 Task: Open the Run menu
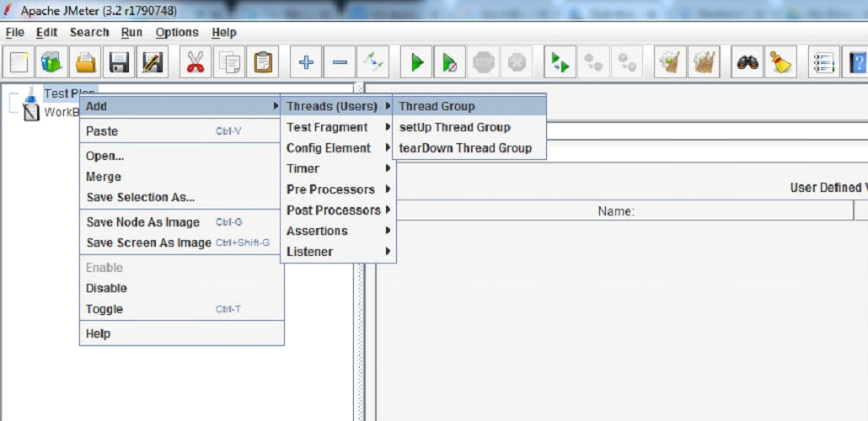pyautogui.click(x=131, y=33)
